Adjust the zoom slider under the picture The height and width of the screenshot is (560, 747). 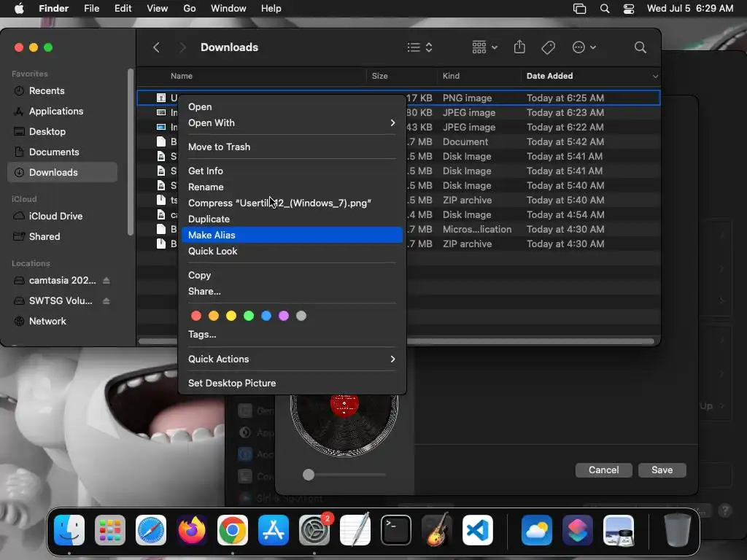click(309, 475)
